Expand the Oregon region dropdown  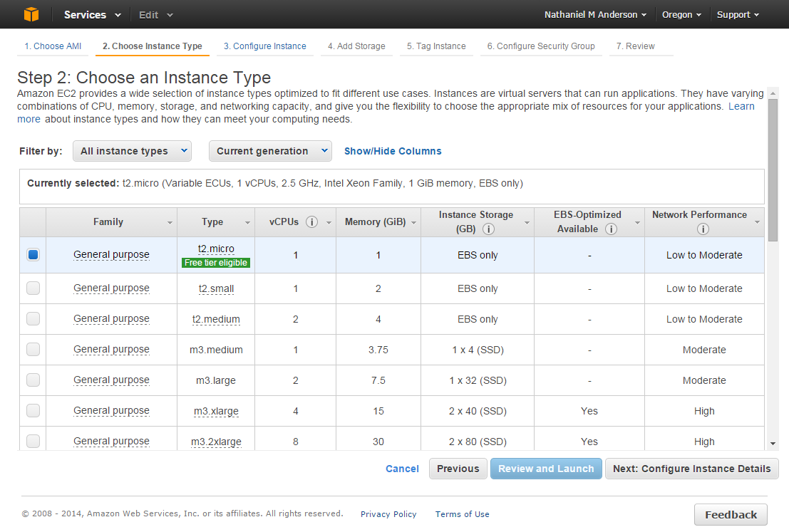[x=681, y=14]
